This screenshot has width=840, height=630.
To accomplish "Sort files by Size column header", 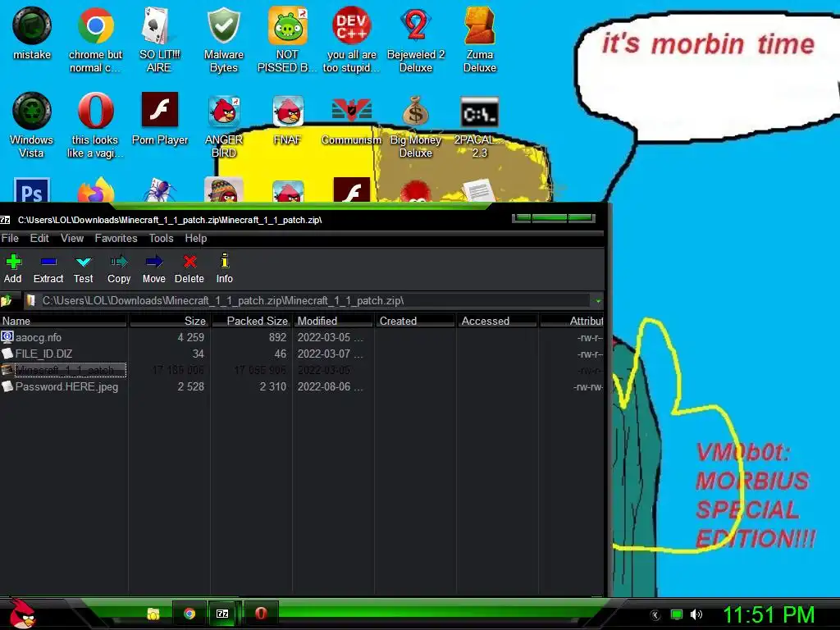I will [x=169, y=321].
